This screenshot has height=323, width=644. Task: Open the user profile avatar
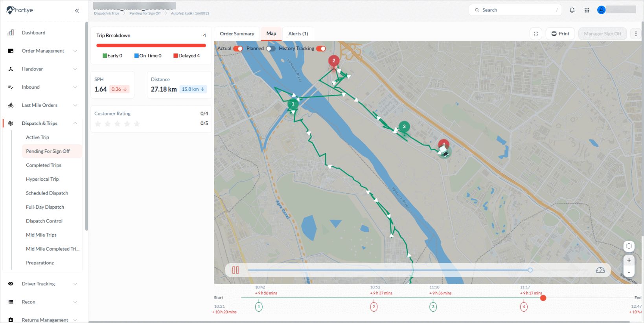click(601, 10)
